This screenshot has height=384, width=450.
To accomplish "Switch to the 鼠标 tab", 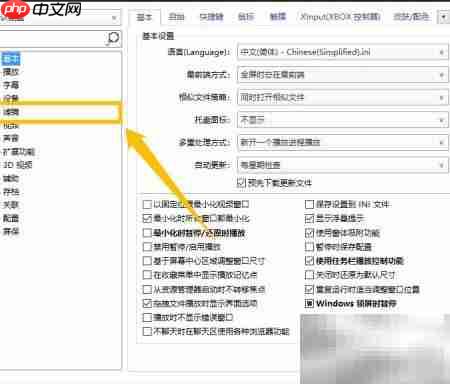I will 246,17.
